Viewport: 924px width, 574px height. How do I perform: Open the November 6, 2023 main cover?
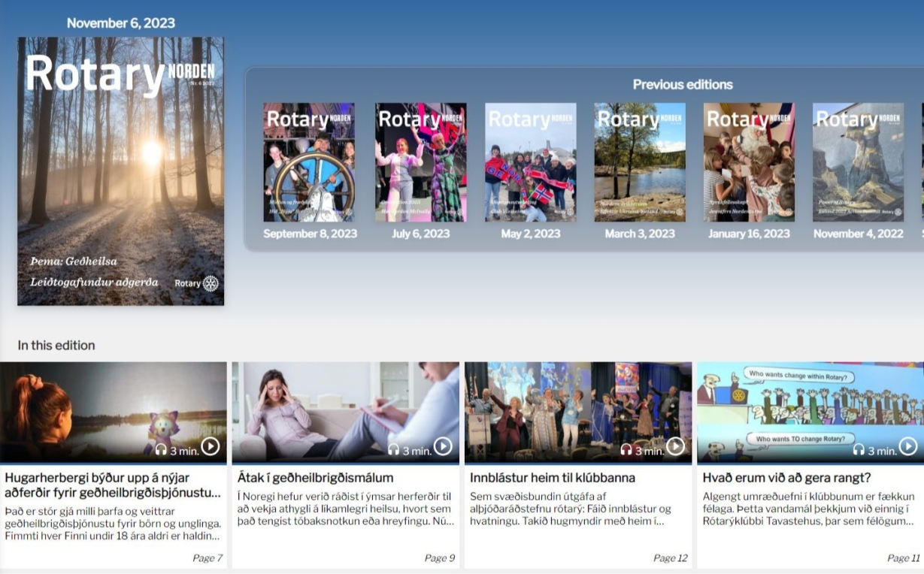(120, 171)
